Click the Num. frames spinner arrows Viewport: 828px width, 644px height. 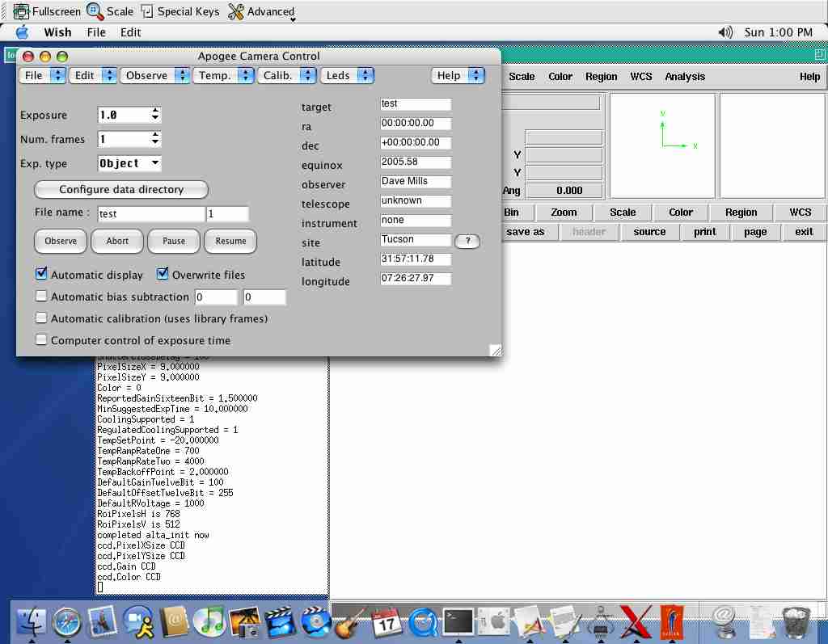point(154,139)
